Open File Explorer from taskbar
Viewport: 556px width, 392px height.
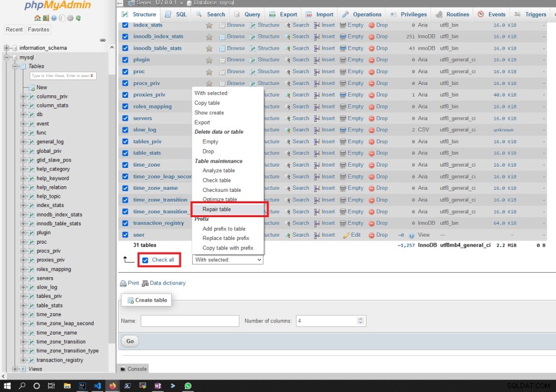tap(67, 386)
